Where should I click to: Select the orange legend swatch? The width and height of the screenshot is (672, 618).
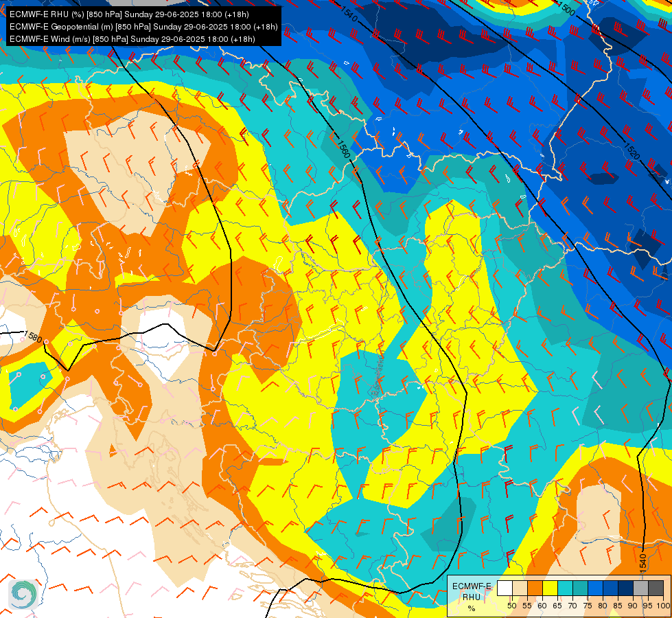click(535, 588)
